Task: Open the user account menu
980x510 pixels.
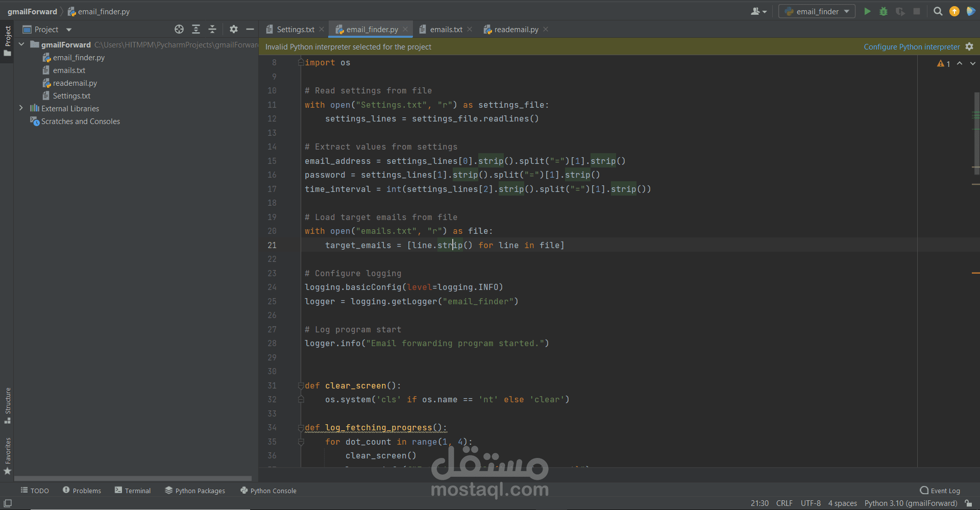Action: [758, 11]
